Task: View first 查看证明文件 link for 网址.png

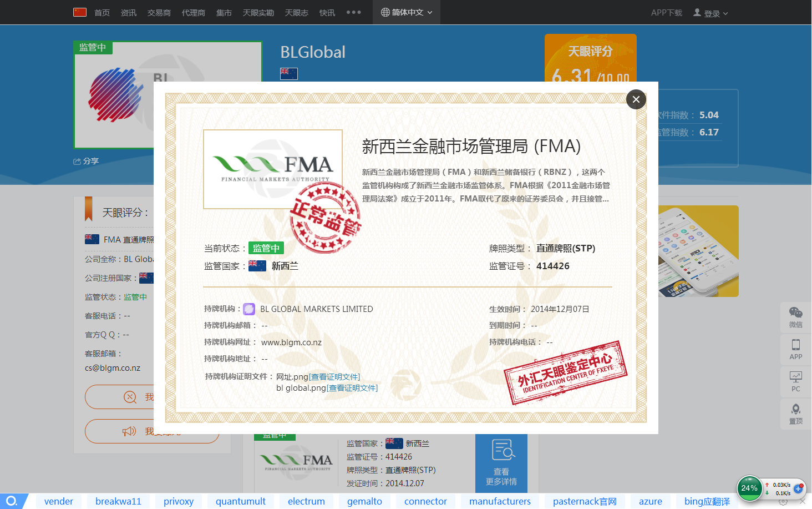Action: [334, 377]
